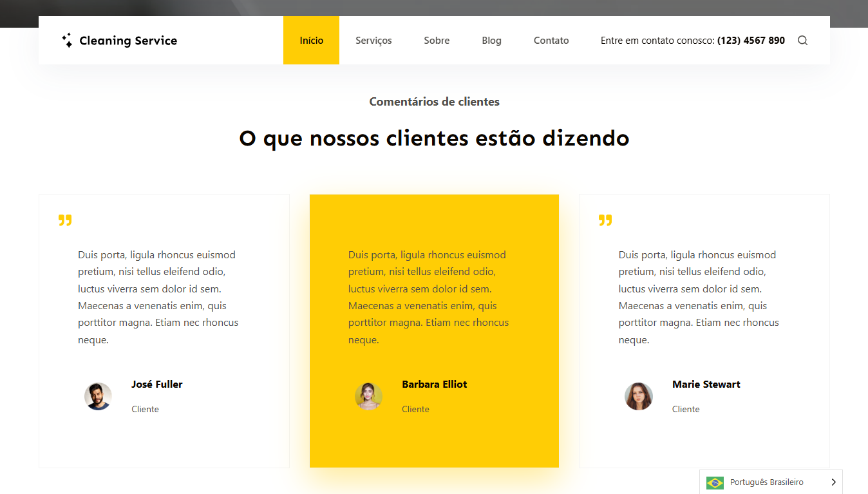
Task: Click the José Fuller name text
Action: tap(157, 385)
